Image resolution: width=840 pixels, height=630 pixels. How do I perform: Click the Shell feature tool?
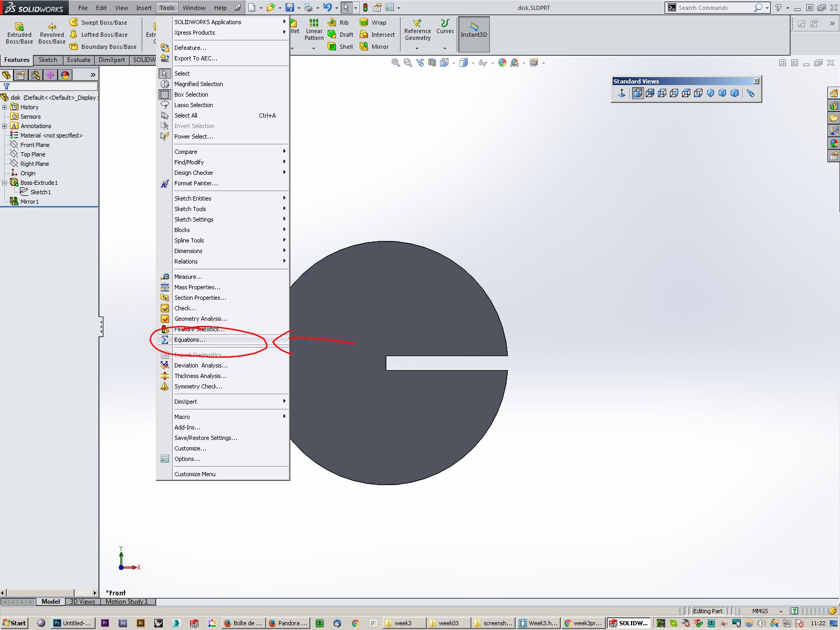(340, 47)
